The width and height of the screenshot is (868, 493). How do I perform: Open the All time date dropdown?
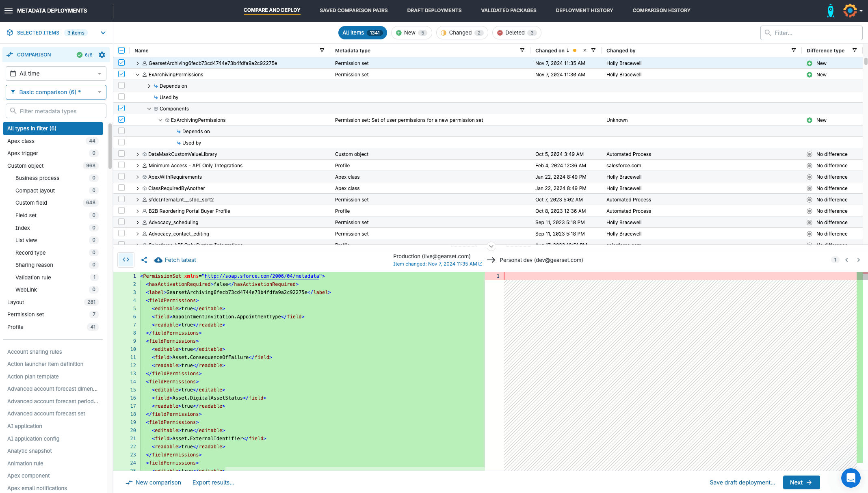[56, 74]
